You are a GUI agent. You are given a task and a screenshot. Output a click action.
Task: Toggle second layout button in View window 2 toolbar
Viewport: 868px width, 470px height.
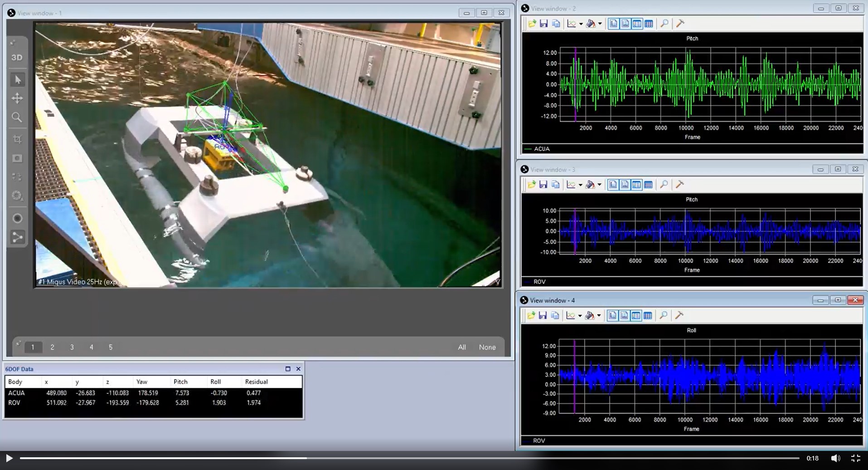[625, 24]
